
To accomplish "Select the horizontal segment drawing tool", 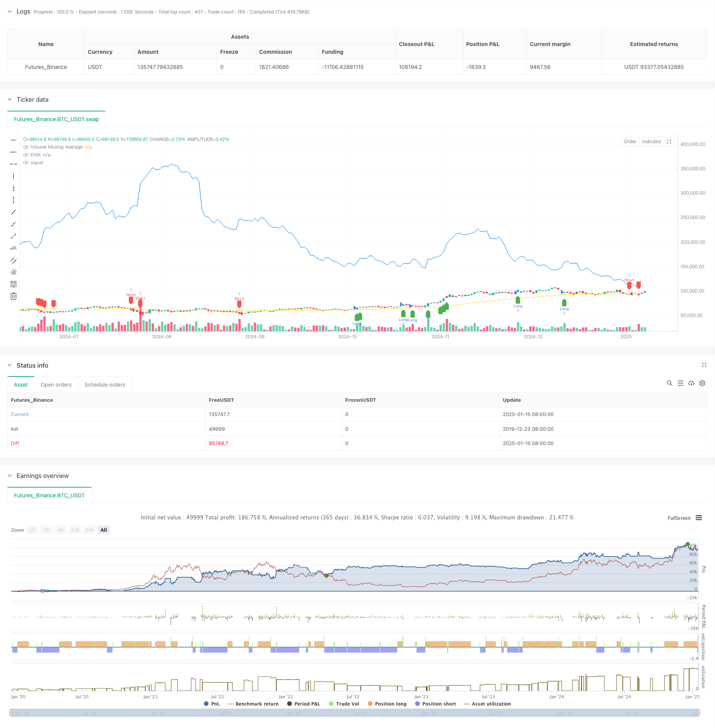I will tap(14, 164).
